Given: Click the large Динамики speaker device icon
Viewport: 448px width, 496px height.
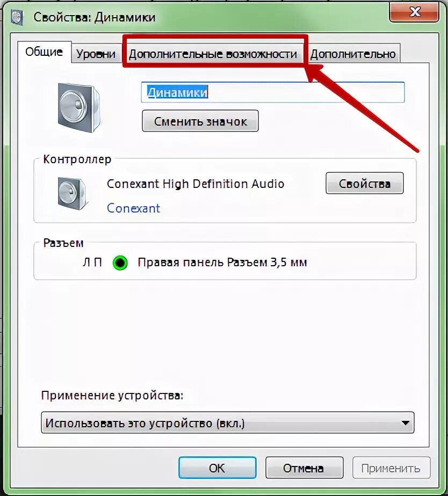Looking at the screenshot, I should [x=79, y=107].
